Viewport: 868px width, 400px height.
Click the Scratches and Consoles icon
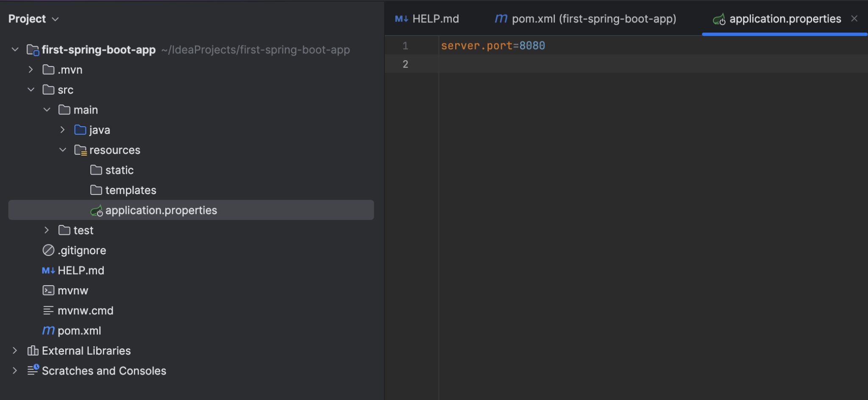33,370
